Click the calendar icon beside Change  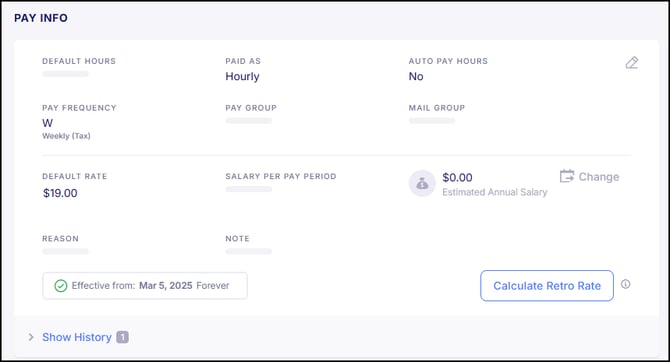click(567, 176)
